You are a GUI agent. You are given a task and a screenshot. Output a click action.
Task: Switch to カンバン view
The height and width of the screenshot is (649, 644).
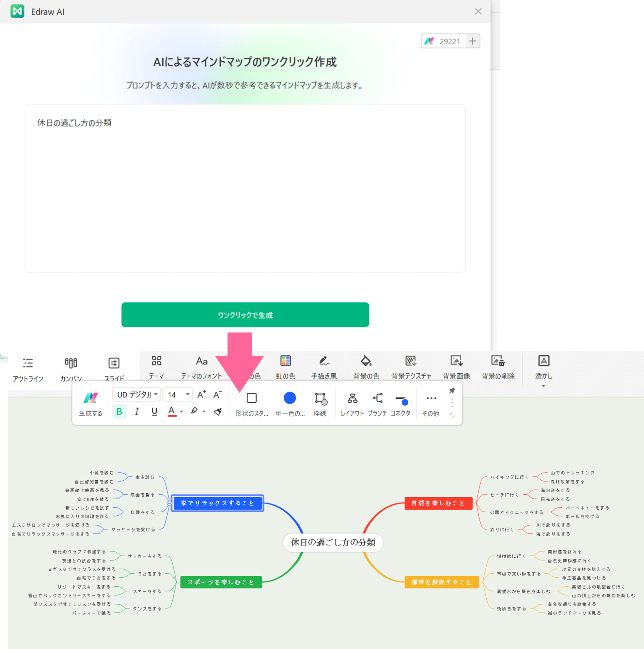coord(71,369)
